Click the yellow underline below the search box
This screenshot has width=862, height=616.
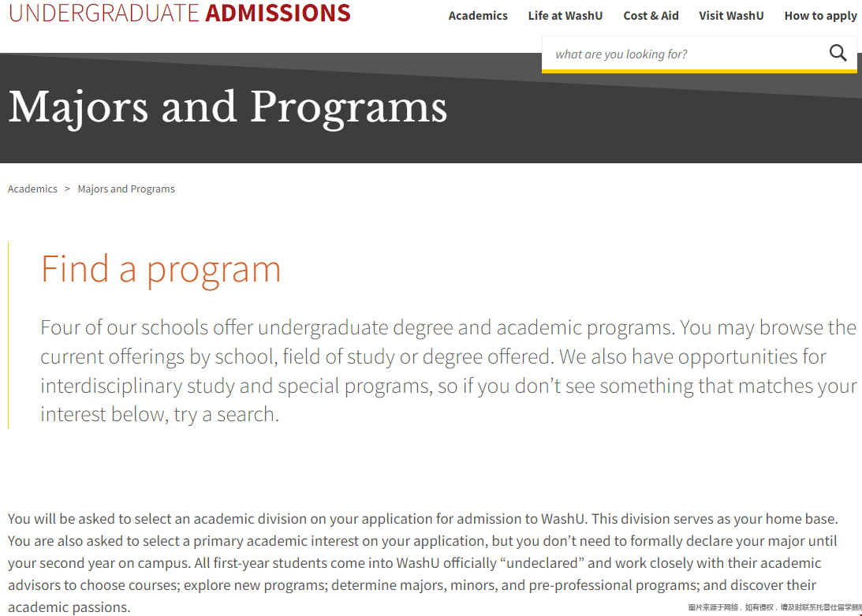[699, 71]
